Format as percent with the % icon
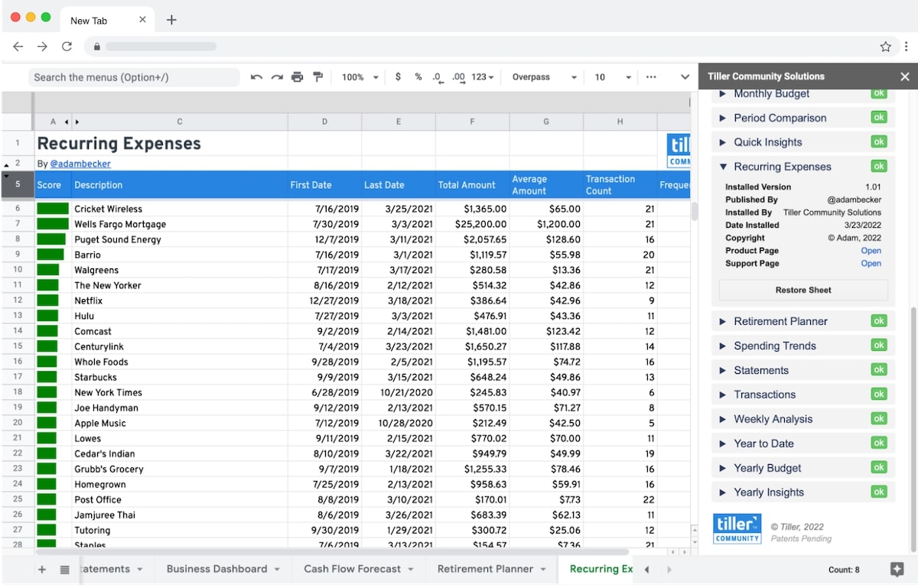The width and height of the screenshot is (918, 588). pos(418,77)
